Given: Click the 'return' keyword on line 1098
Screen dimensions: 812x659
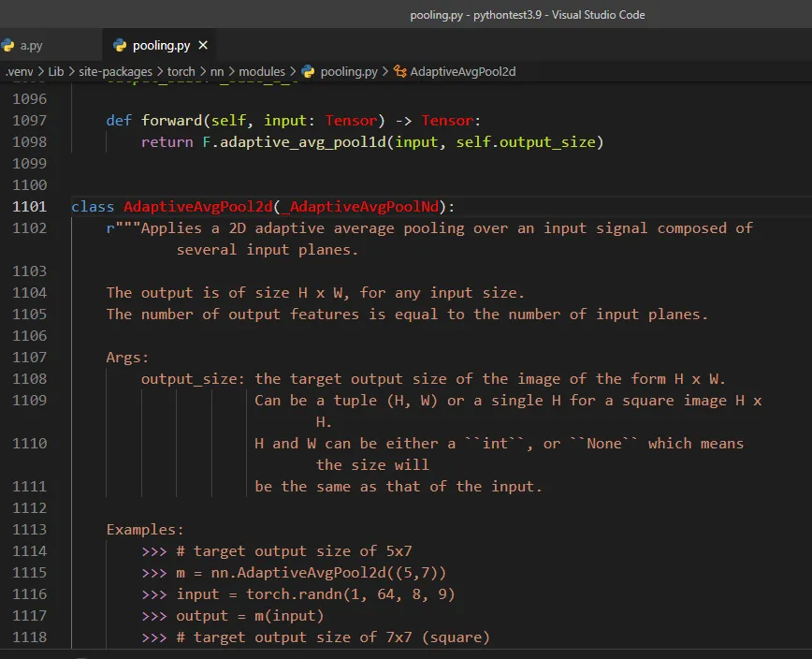Looking at the screenshot, I should tap(167, 142).
